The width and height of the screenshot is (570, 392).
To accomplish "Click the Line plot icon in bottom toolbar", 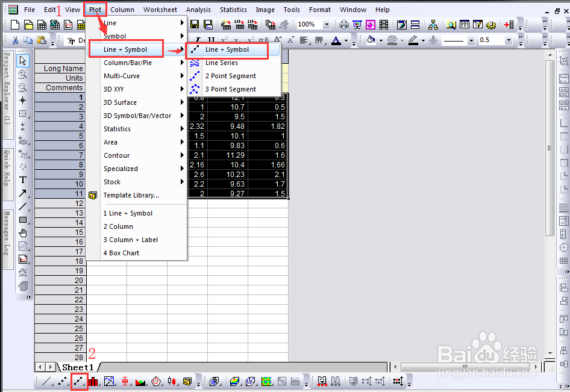I will pos(46,381).
